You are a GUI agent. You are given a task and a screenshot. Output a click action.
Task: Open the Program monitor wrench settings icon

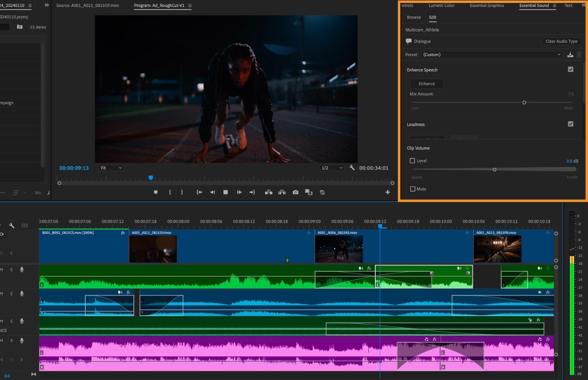[x=352, y=167]
